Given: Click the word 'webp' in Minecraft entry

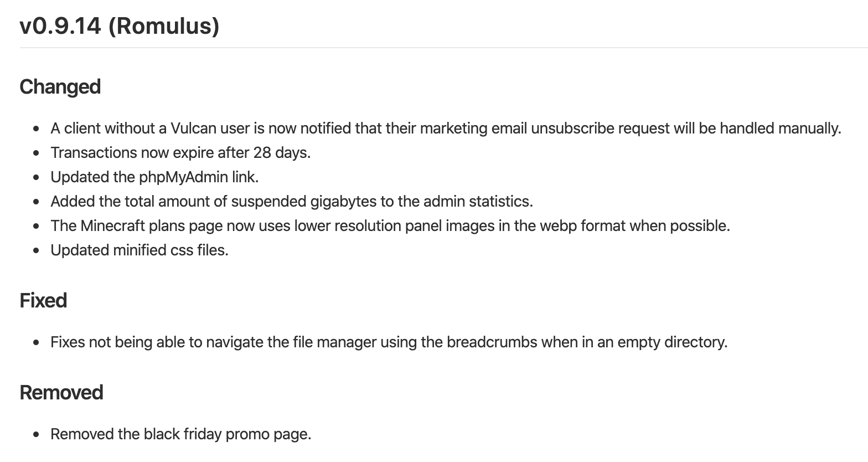Looking at the screenshot, I should click(559, 226).
